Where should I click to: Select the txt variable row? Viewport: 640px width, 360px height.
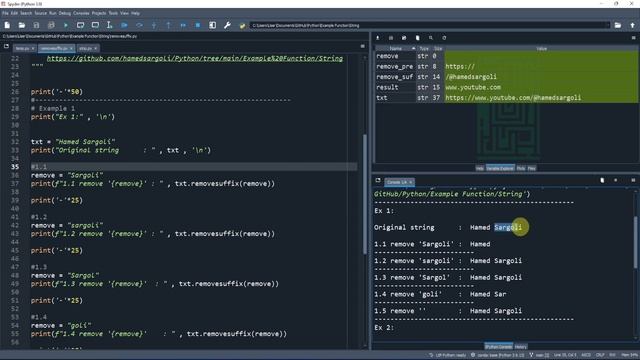[x=507, y=98]
